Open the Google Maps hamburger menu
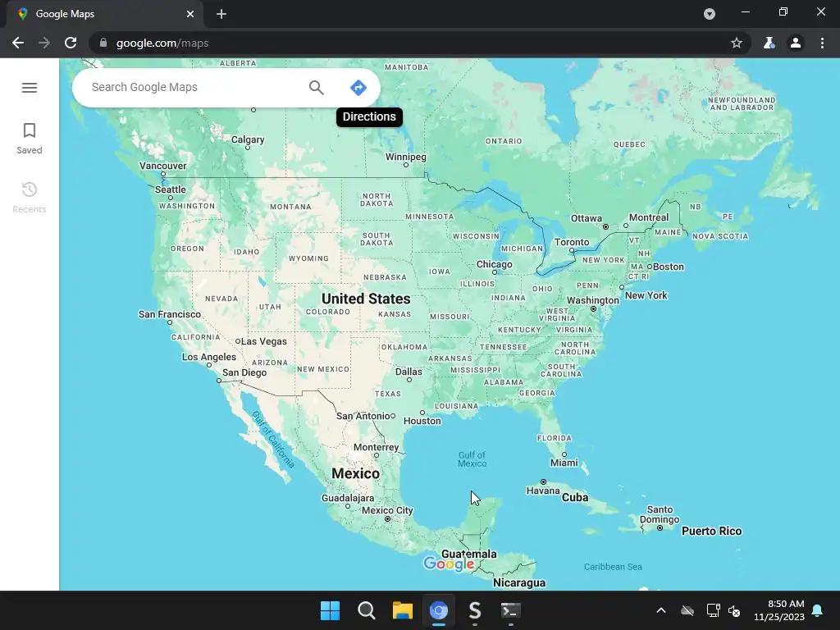Viewport: 840px width, 630px height. pyautogui.click(x=30, y=87)
